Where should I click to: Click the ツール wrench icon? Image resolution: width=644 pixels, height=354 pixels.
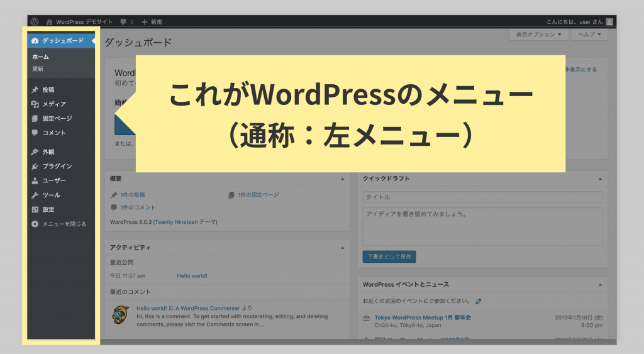[35, 195]
